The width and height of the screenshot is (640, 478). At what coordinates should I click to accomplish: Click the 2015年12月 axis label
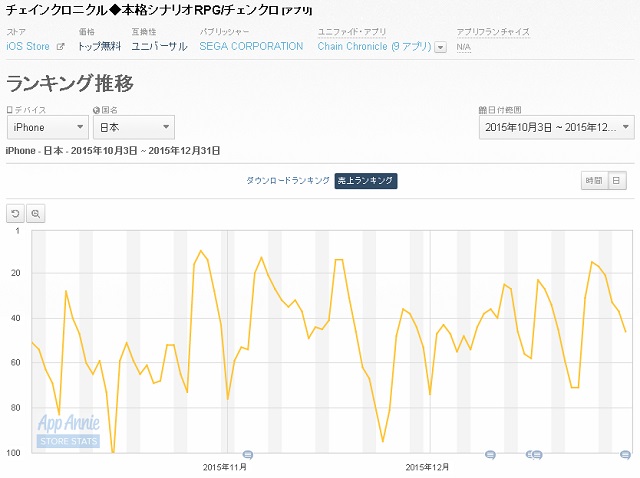[427, 467]
